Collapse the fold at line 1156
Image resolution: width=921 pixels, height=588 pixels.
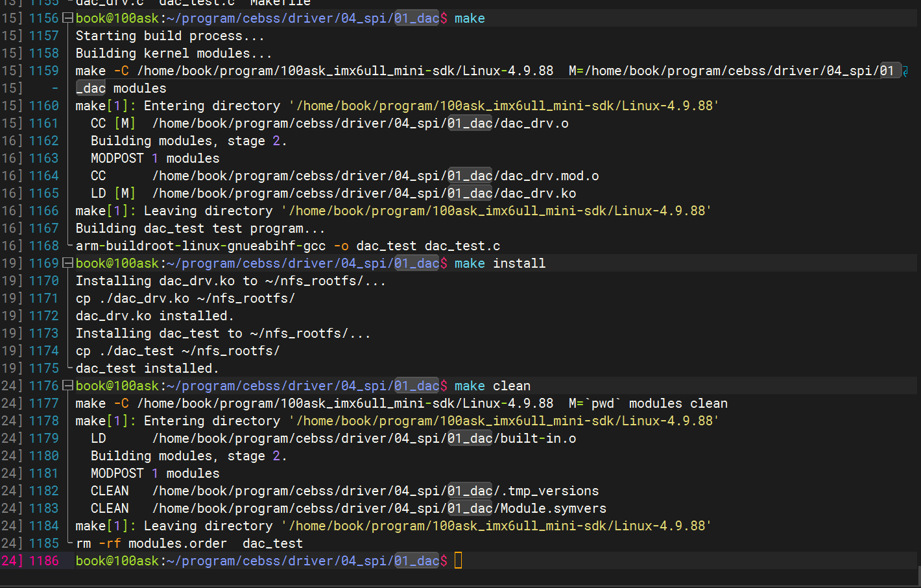point(67,18)
